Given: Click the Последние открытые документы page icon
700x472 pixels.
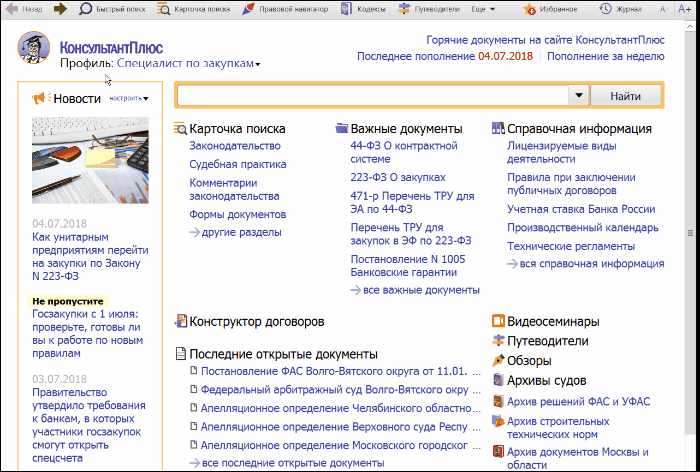Looking at the screenshot, I should tap(180, 354).
